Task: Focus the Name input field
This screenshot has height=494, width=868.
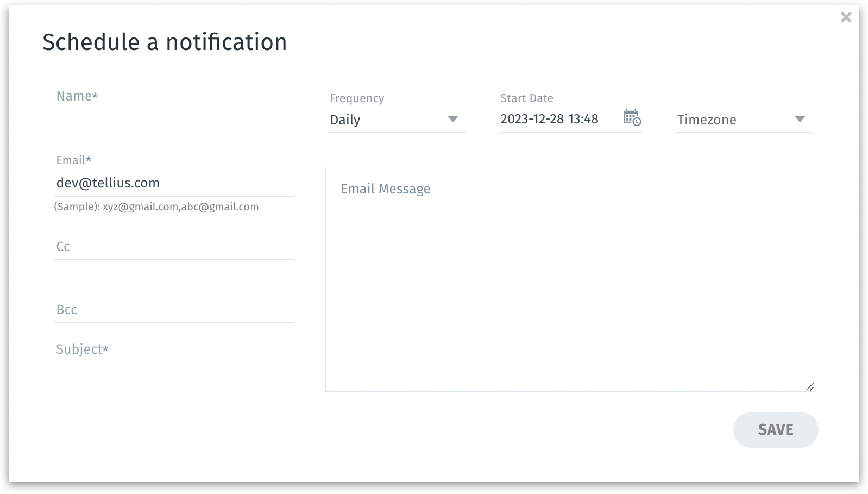Action: tap(174, 121)
